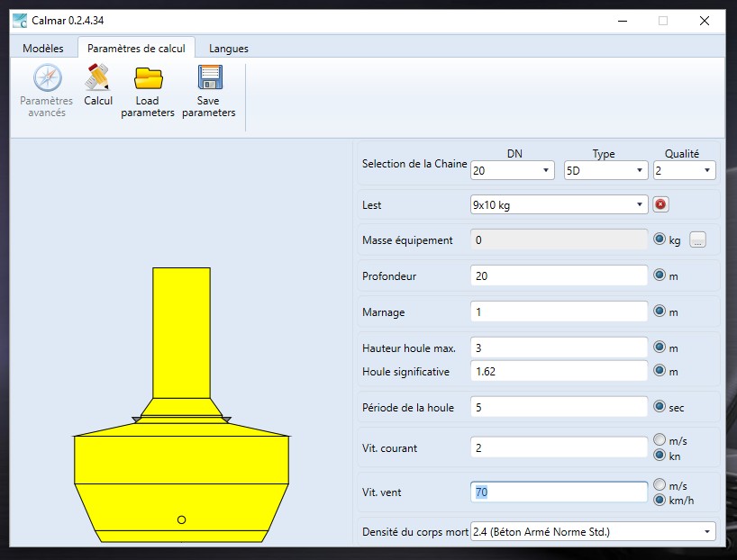737x560 pixels.
Task: Open the chain Type dropdown
Action: coord(605,170)
